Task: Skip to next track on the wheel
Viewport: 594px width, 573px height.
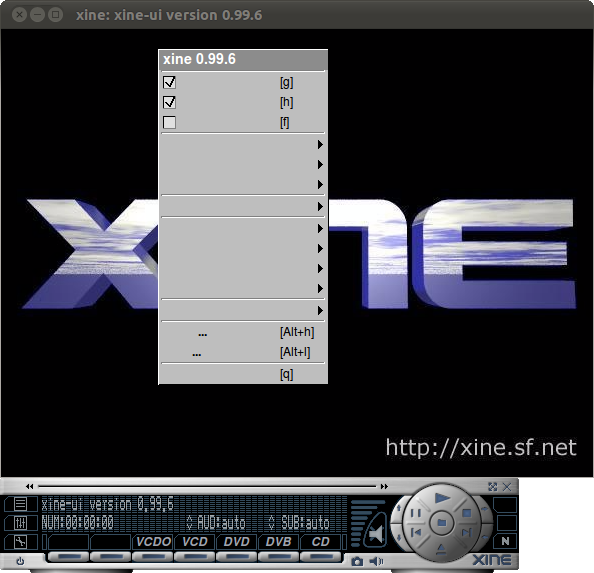Action: [466, 532]
